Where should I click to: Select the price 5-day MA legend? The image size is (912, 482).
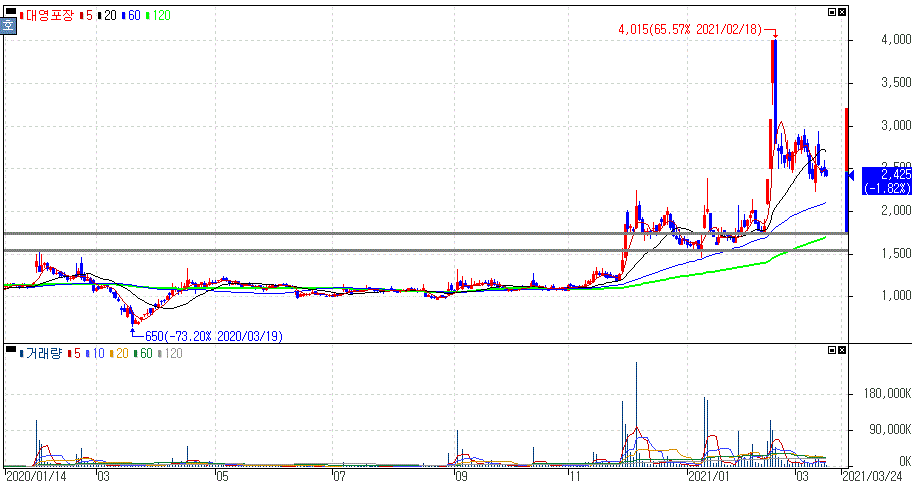86,16
